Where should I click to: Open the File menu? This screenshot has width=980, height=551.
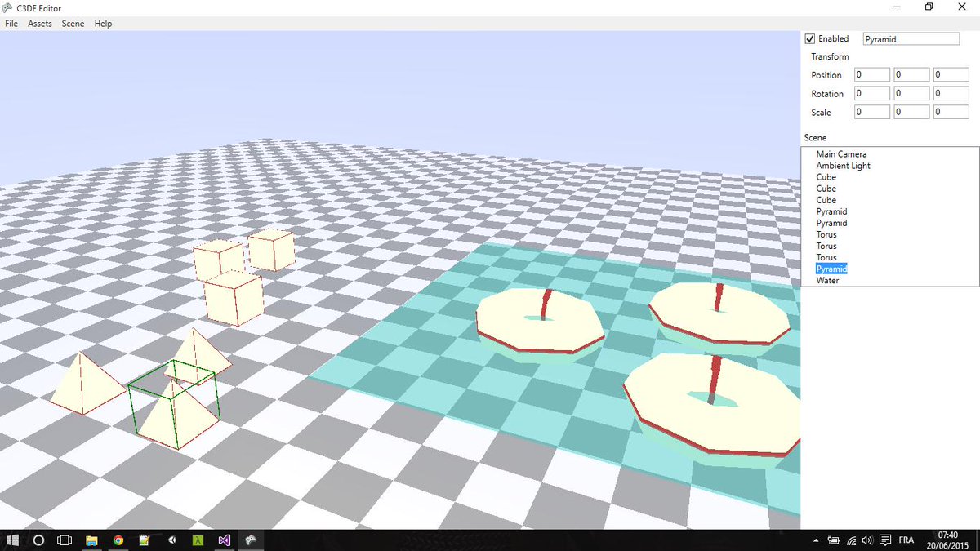pos(11,24)
